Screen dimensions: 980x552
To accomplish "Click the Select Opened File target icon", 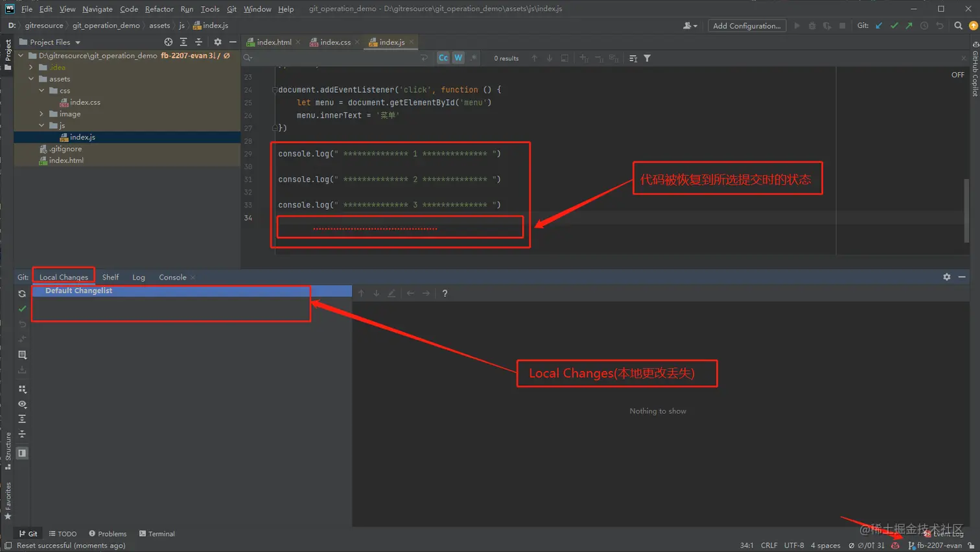I will tap(169, 42).
